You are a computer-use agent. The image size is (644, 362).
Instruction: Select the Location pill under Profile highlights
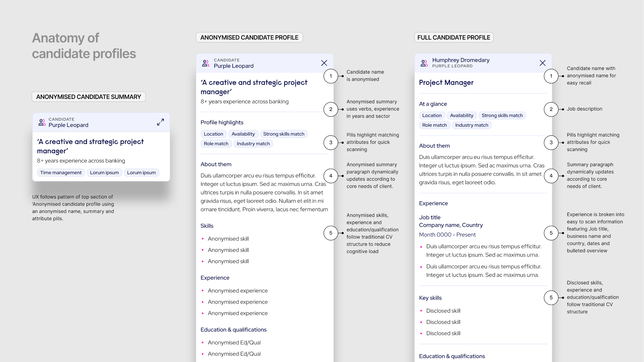(x=213, y=134)
